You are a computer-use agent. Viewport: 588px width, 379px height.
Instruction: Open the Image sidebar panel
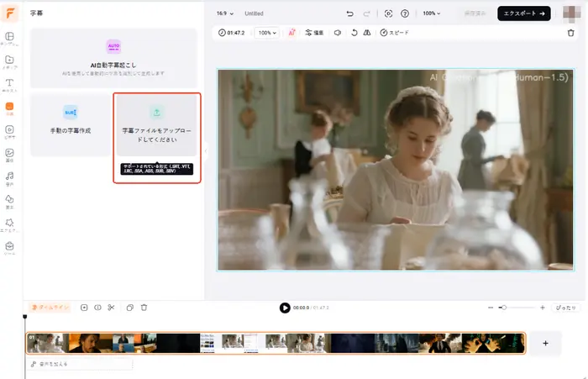pyautogui.click(x=10, y=155)
